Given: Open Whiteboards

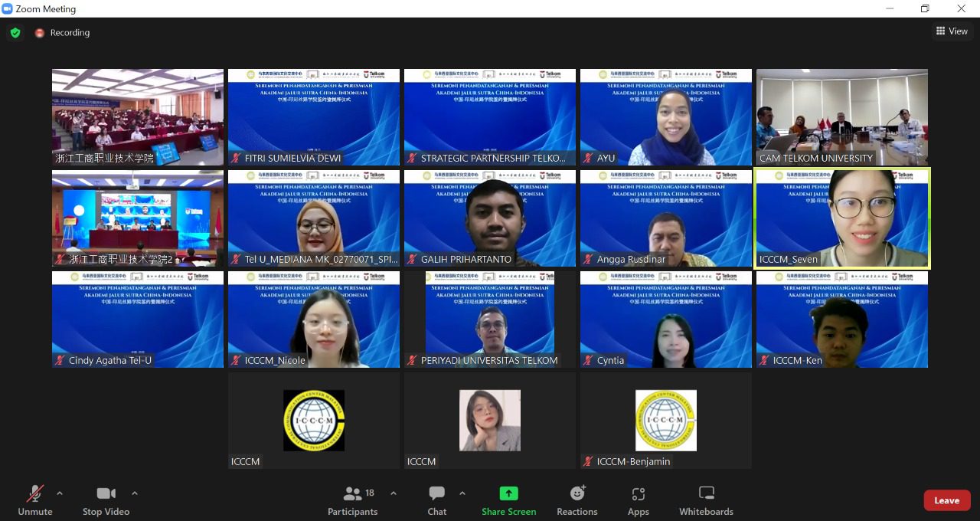Looking at the screenshot, I should coord(706,501).
